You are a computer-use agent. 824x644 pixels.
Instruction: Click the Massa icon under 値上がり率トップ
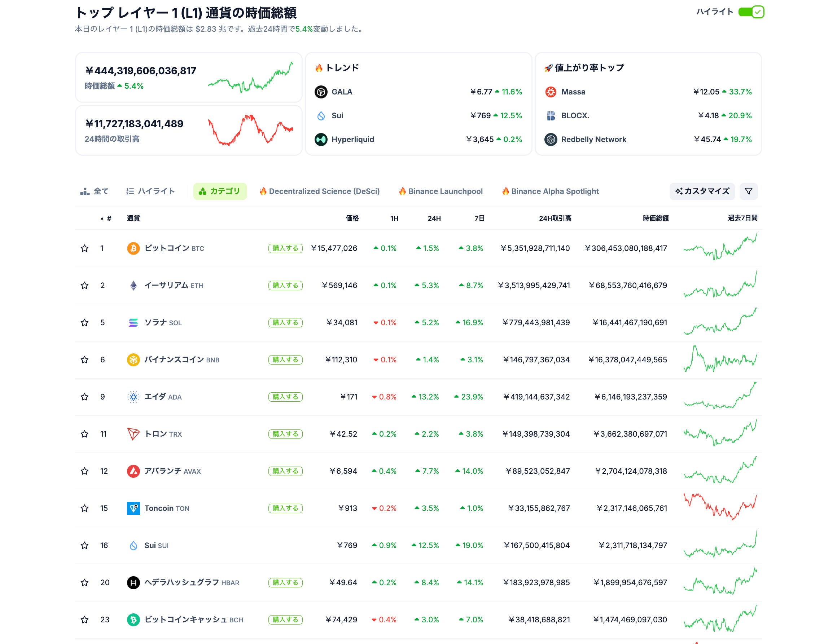[x=551, y=91]
